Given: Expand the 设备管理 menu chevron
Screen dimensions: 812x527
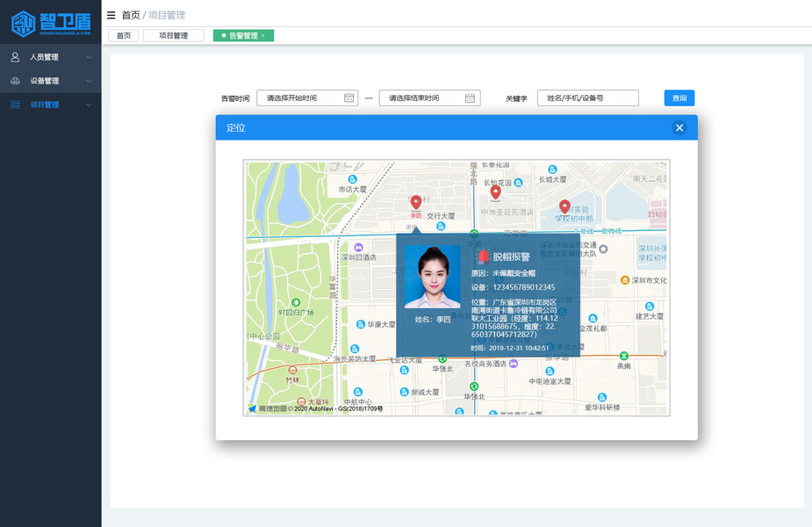Looking at the screenshot, I should click(x=89, y=81).
